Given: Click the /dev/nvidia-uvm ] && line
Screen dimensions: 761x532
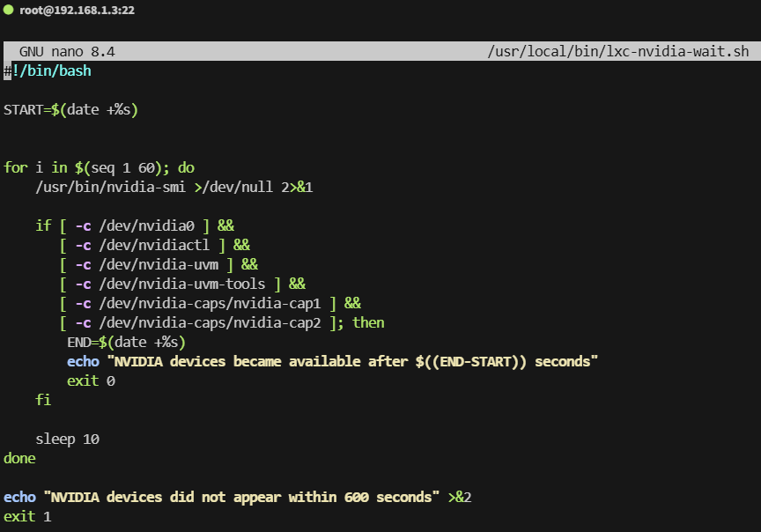Looking at the screenshot, I should pyautogui.click(x=159, y=265).
